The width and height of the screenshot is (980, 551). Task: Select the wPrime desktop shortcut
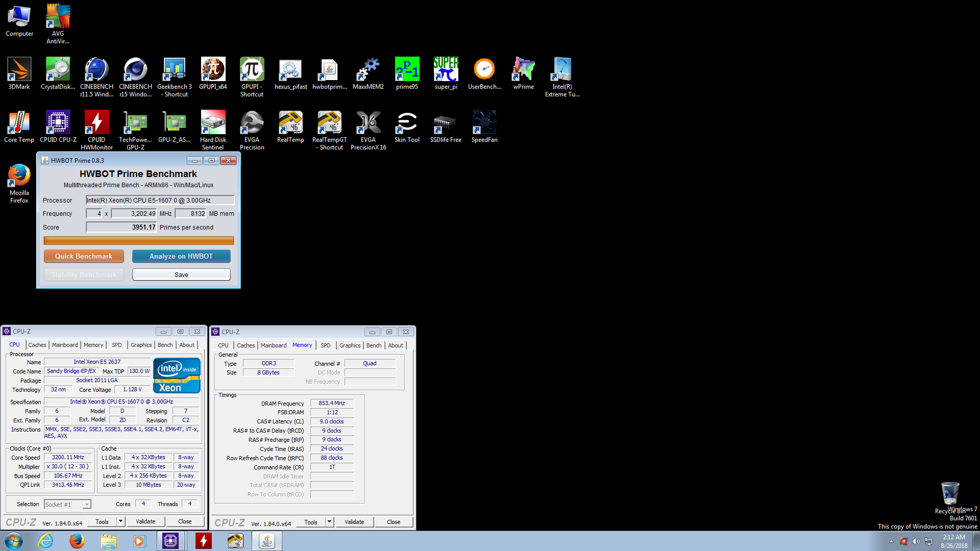(523, 74)
